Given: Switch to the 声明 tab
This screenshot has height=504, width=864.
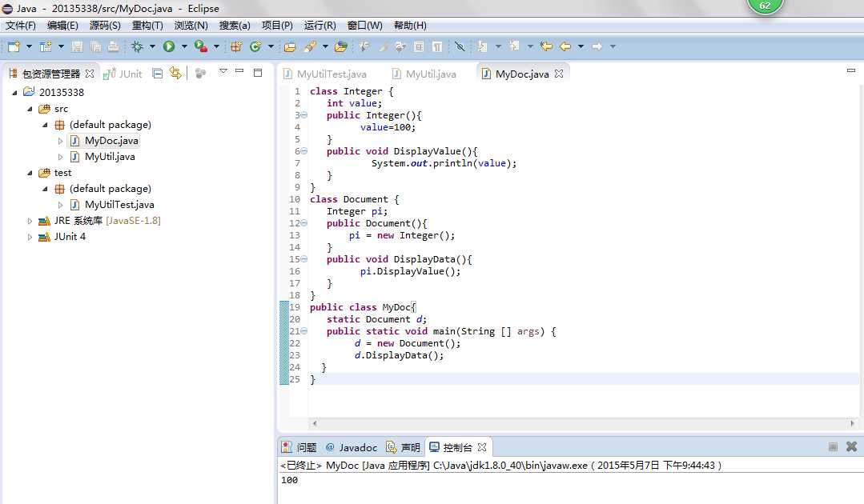Looking at the screenshot, I should (x=403, y=447).
